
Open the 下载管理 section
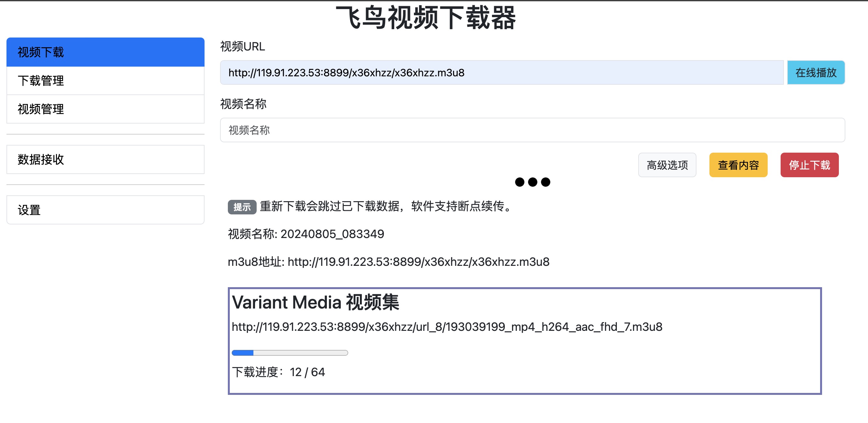coord(105,81)
